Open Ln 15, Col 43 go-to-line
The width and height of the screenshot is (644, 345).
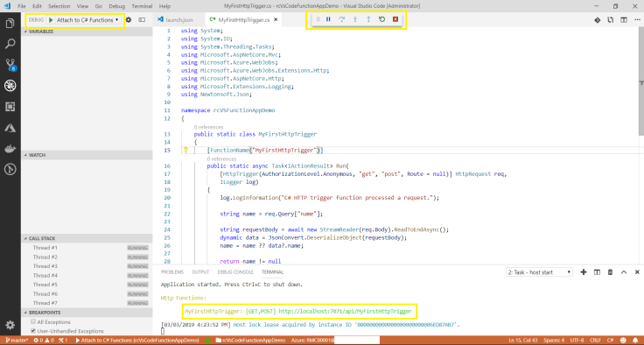click(523, 341)
